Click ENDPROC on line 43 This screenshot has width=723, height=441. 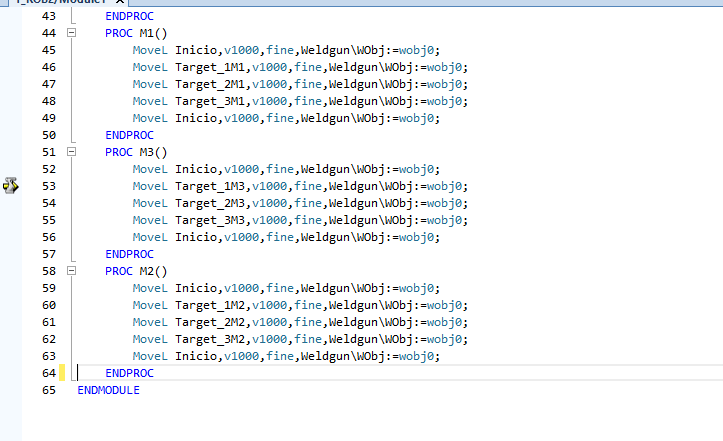tap(129, 16)
